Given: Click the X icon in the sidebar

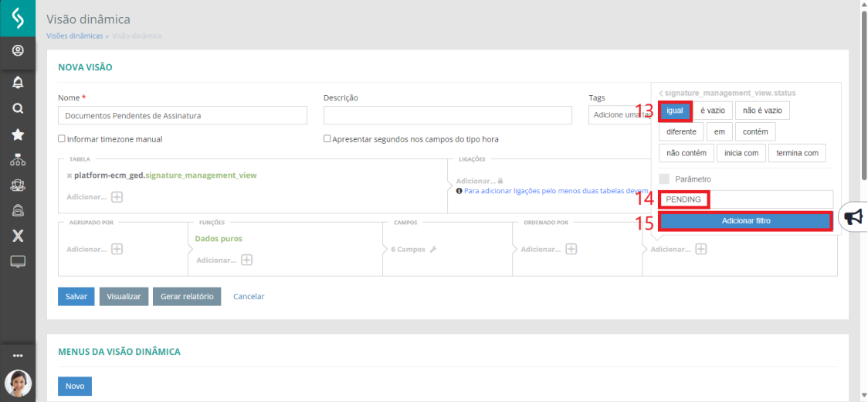Looking at the screenshot, I should [18, 237].
